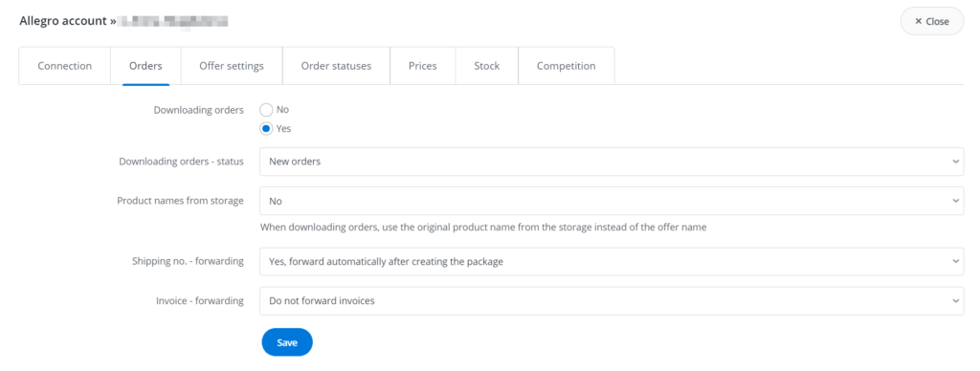
Task: Open Downloading orders status dropdown
Action: 612,162
